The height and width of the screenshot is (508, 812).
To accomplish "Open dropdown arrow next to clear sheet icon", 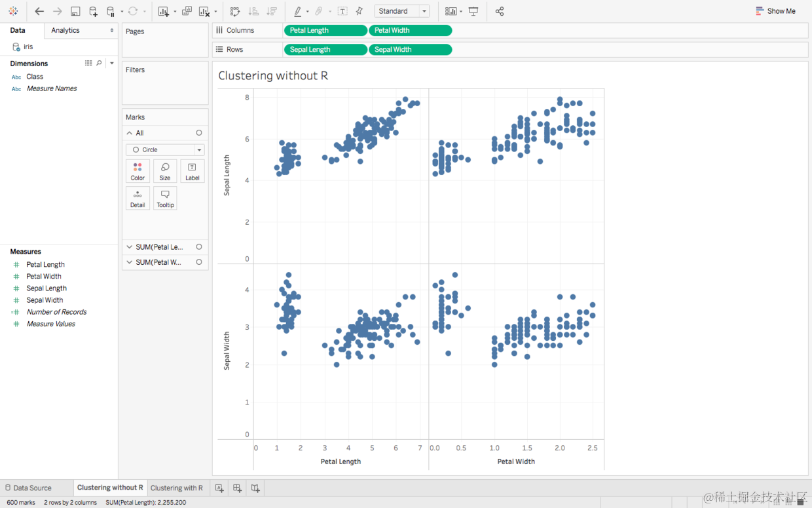I will 215,11.
